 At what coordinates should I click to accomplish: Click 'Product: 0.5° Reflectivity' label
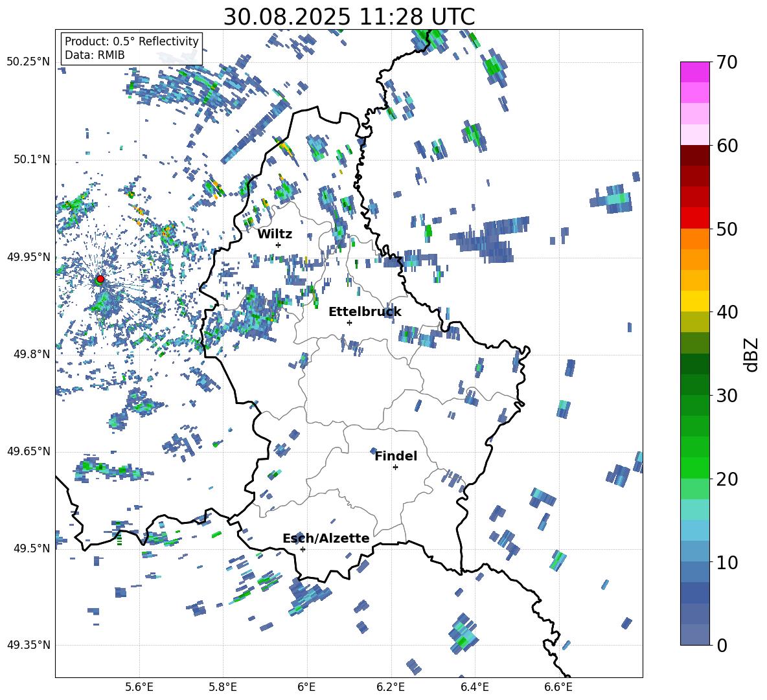(x=132, y=41)
